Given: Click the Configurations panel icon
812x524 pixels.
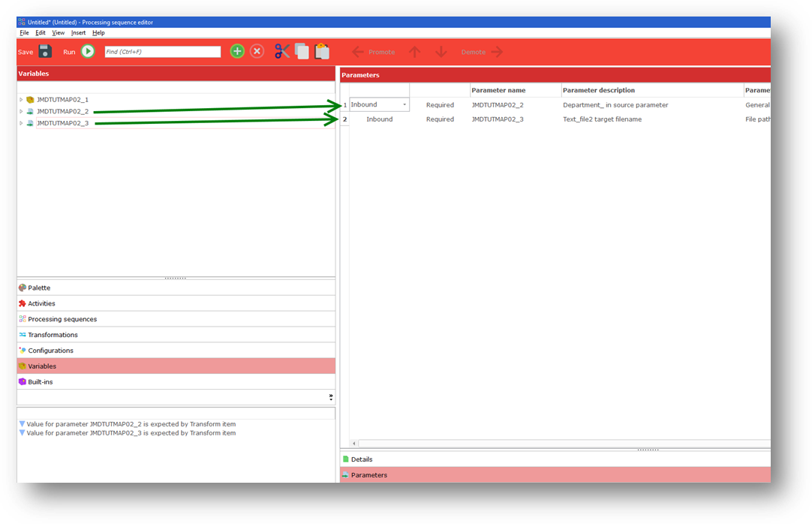Looking at the screenshot, I should coord(23,350).
